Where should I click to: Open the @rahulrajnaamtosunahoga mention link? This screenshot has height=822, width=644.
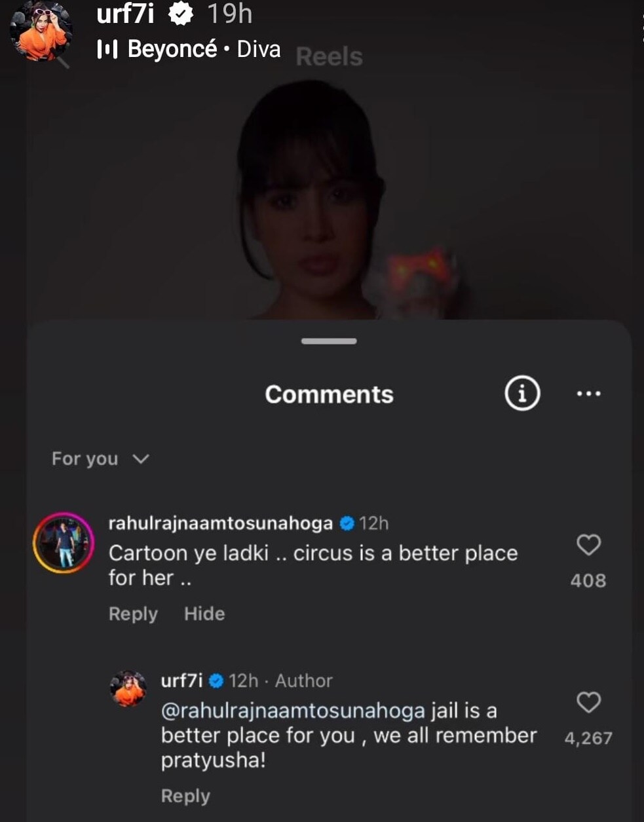click(x=293, y=711)
